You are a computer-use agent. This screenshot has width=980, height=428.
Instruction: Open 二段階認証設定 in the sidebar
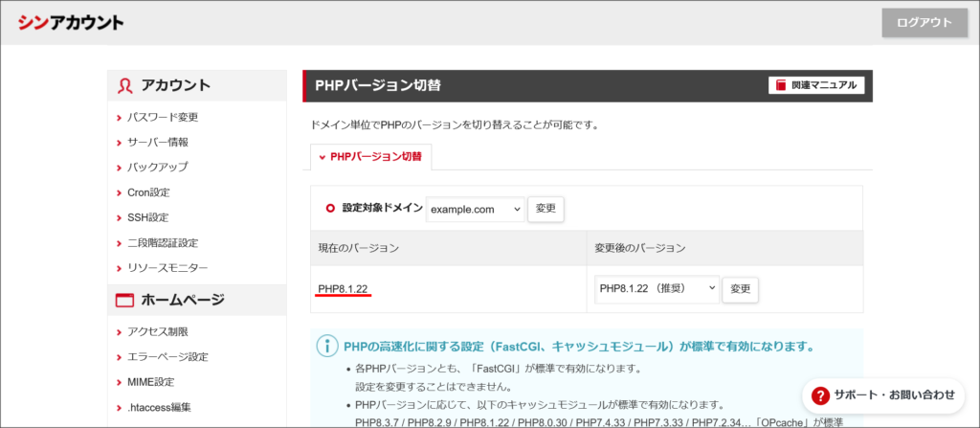163,243
